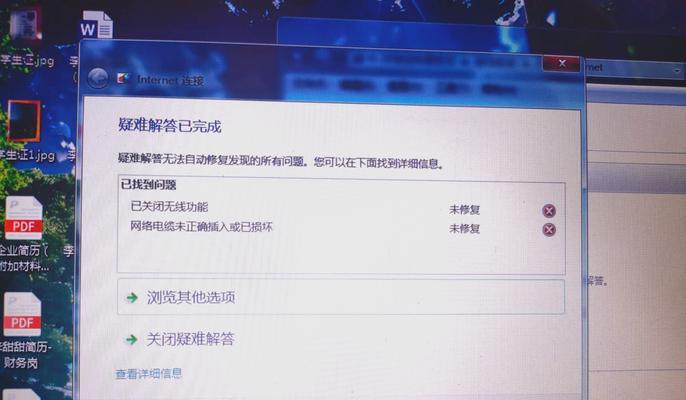This screenshot has width=686, height=400.
Task: Click red error icon beside 已关闭无线功能
Action: tap(549, 211)
